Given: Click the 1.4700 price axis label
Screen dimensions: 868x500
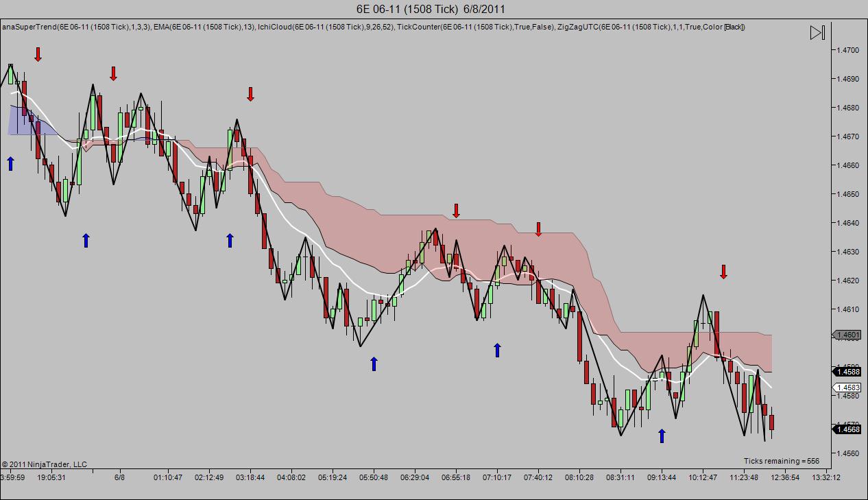Looking at the screenshot, I should pyautogui.click(x=848, y=50).
